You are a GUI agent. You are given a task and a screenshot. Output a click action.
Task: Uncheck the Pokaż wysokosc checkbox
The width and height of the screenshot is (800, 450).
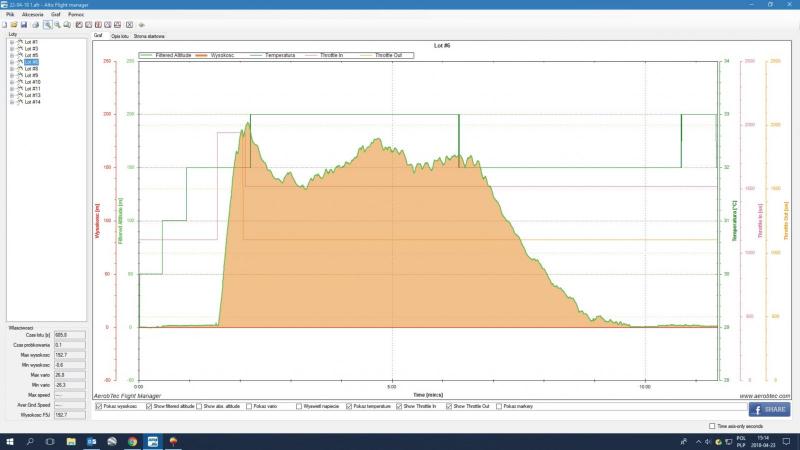coord(98,406)
